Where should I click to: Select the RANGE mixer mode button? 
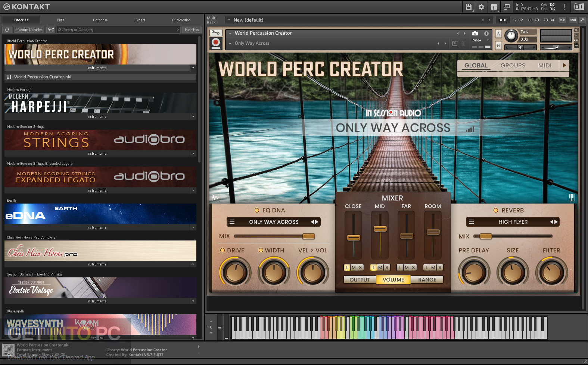(427, 280)
